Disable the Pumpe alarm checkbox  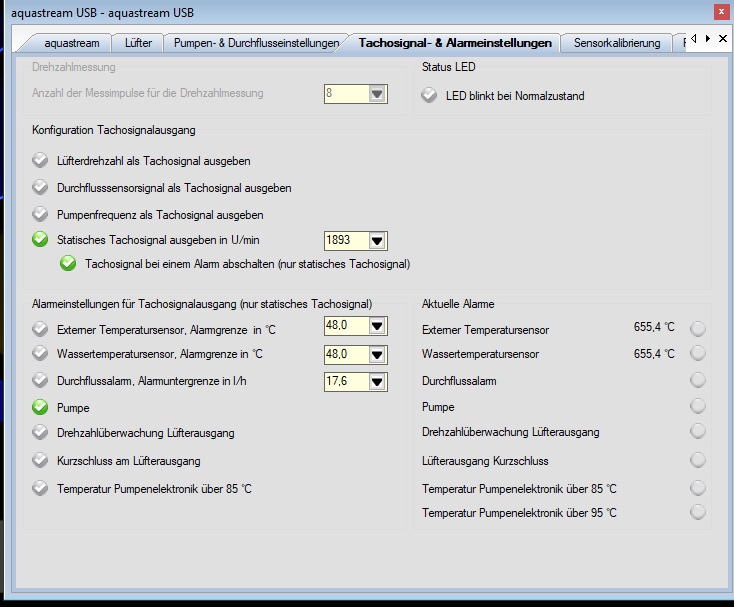[40, 407]
